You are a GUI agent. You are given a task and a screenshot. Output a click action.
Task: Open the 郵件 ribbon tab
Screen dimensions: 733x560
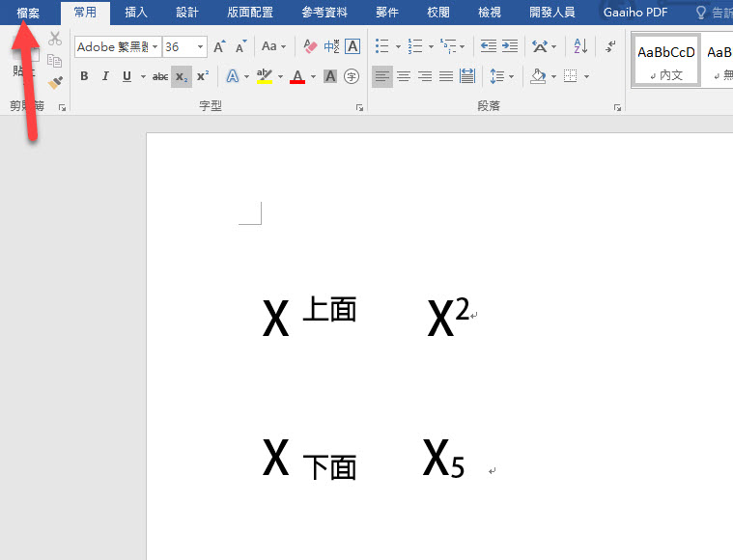click(387, 13)
